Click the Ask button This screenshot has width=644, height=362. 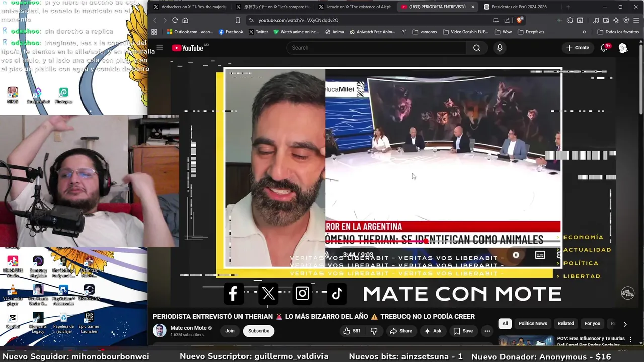(433, 331)
